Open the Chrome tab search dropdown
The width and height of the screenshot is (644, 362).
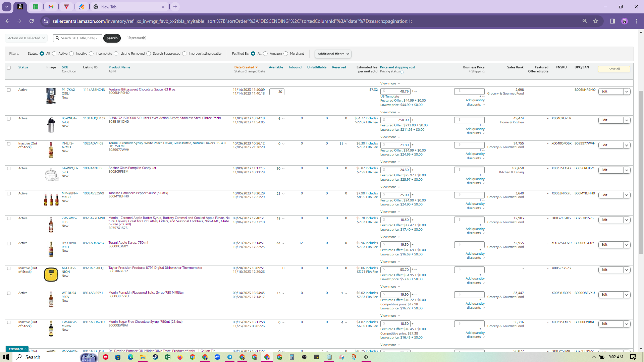[x=7, y=7]
